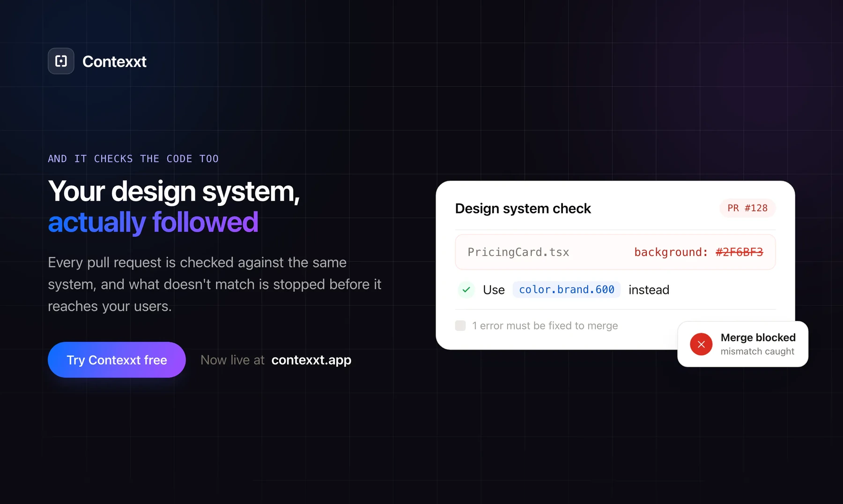The height and width of the screenshot is (504, 843).
Task: Click the Design system check heading
Action: (x=523, y=208)
